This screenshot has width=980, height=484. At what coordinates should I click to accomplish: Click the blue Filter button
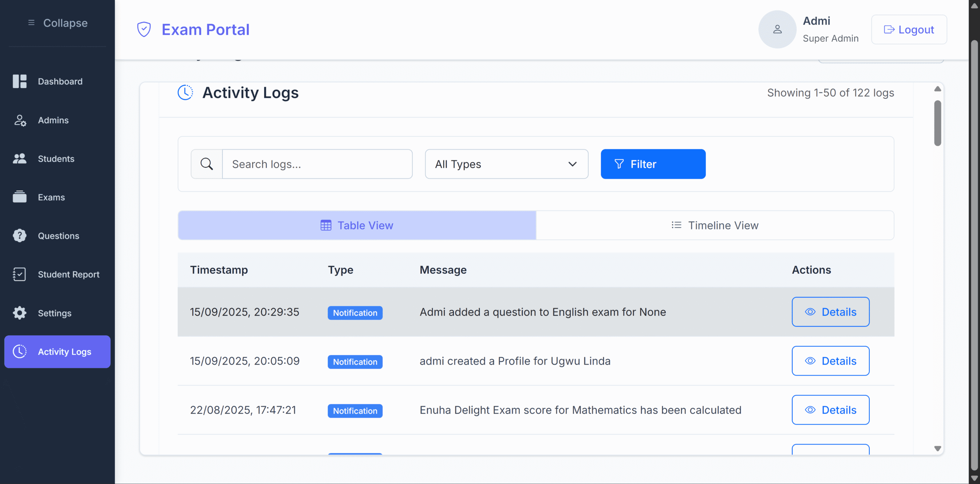pyautogui.click(x=653, y=164)
